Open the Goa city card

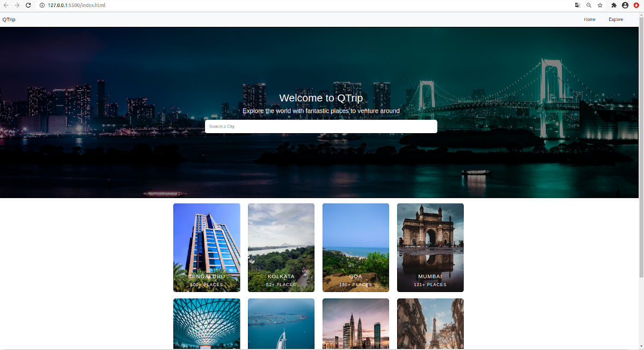[x=355, y=247]
